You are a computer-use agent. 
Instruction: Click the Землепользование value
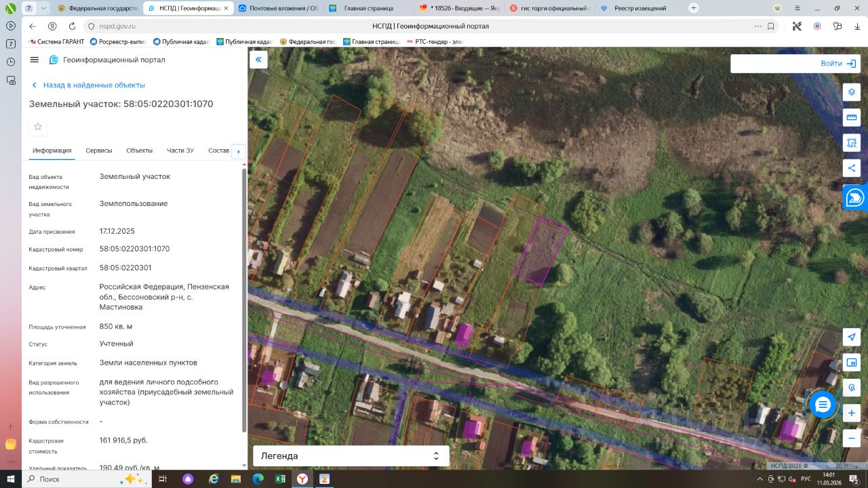point(134,203)
